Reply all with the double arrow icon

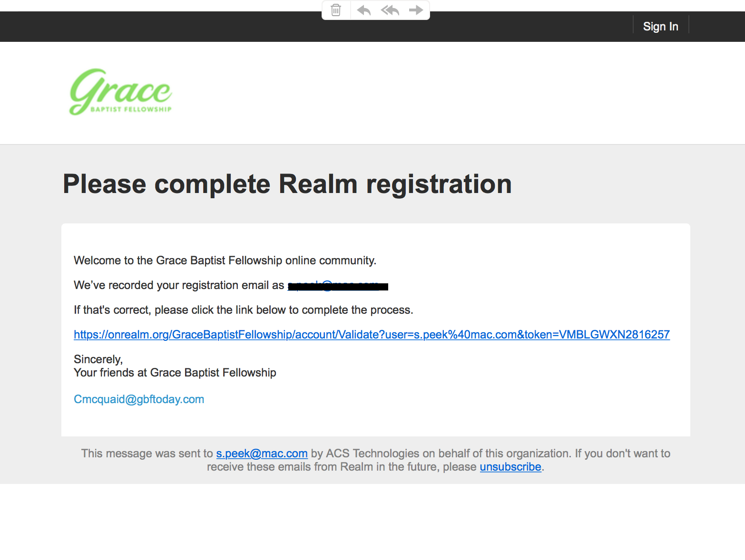pos(390,10)
